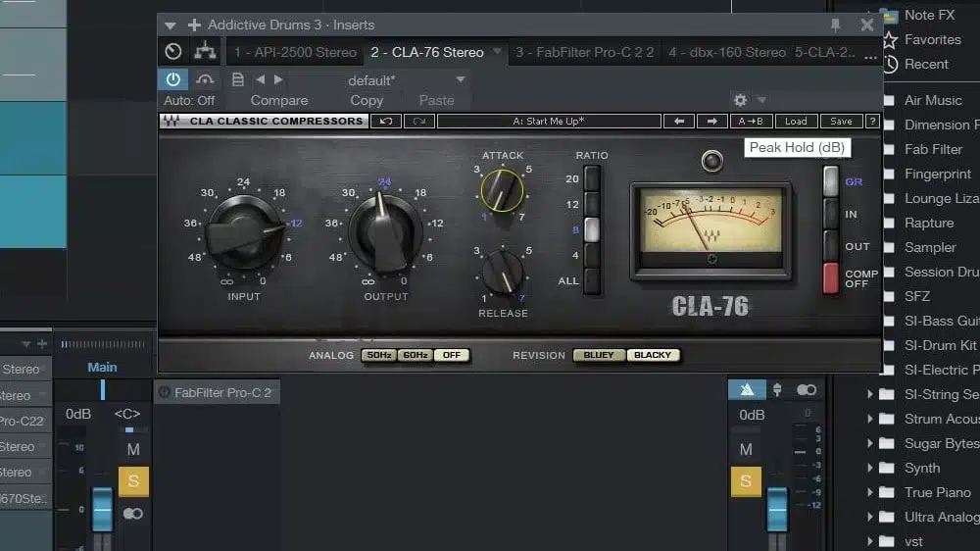
Task: Open the A: Start Me Up preset field
Action: (549, 122)
